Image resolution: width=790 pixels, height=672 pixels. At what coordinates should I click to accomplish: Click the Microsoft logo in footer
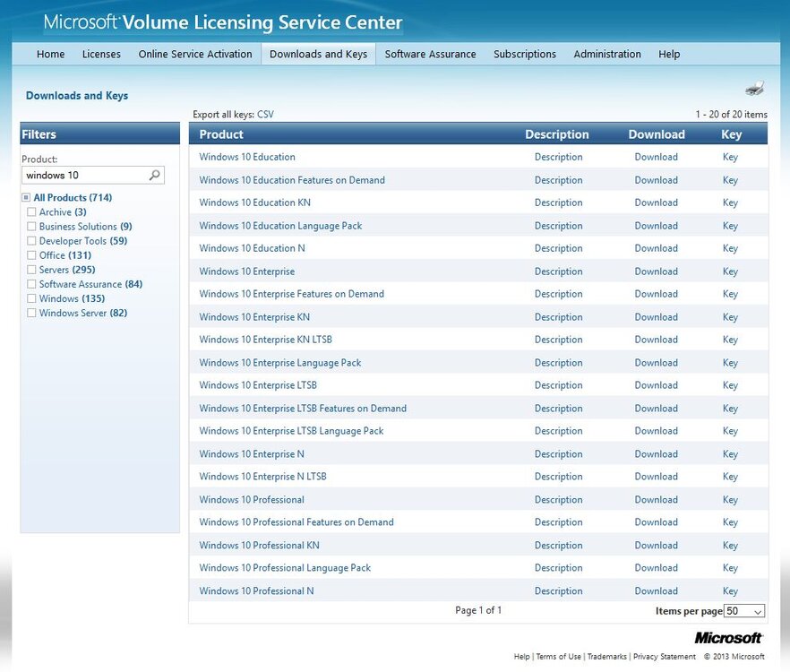(x=728, y=638)
